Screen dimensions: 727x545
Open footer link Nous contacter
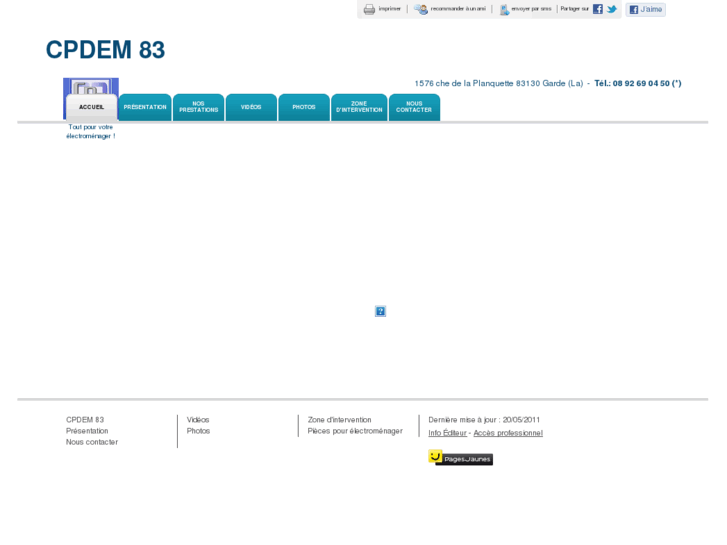click(x=92, y=442)
